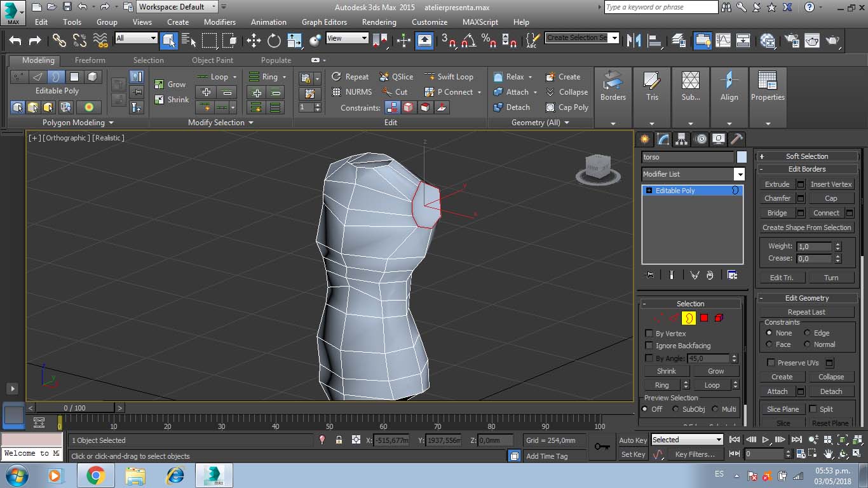Switch to the Freeform ribbon tab
The height and width of the screenshot is (488, 868).
[x=90, y=60]
